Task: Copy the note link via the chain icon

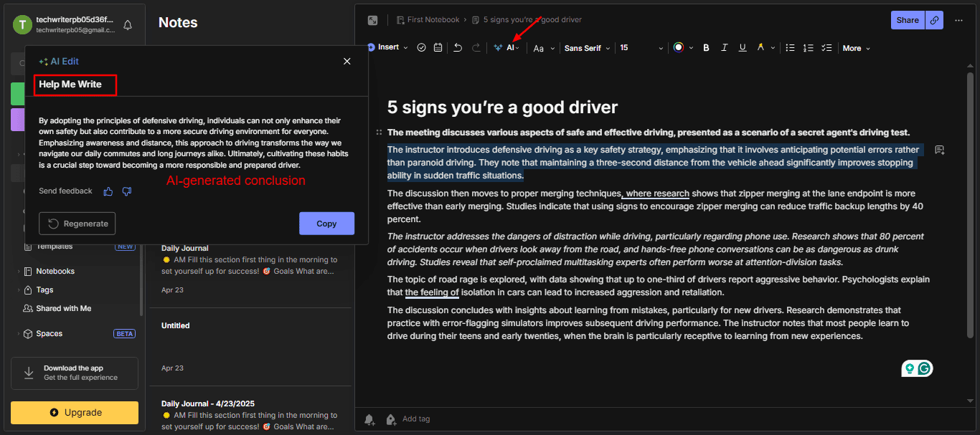Action: coord(934,20)
